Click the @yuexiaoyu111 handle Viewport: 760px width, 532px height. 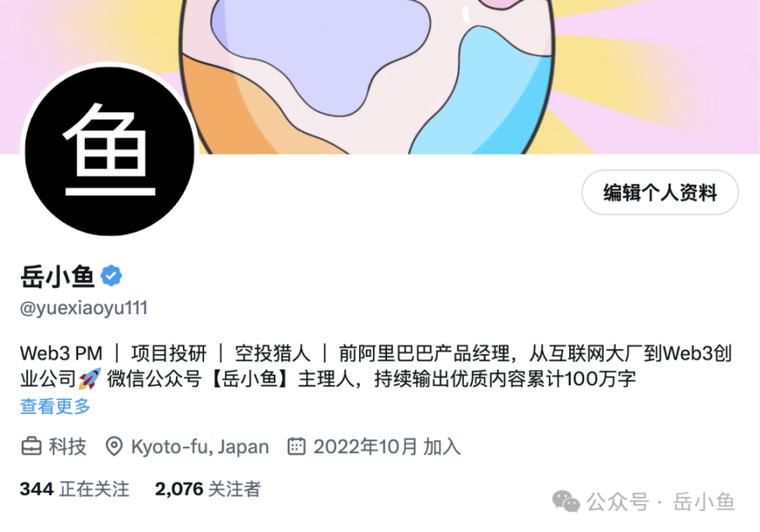(x=84, y=308)
